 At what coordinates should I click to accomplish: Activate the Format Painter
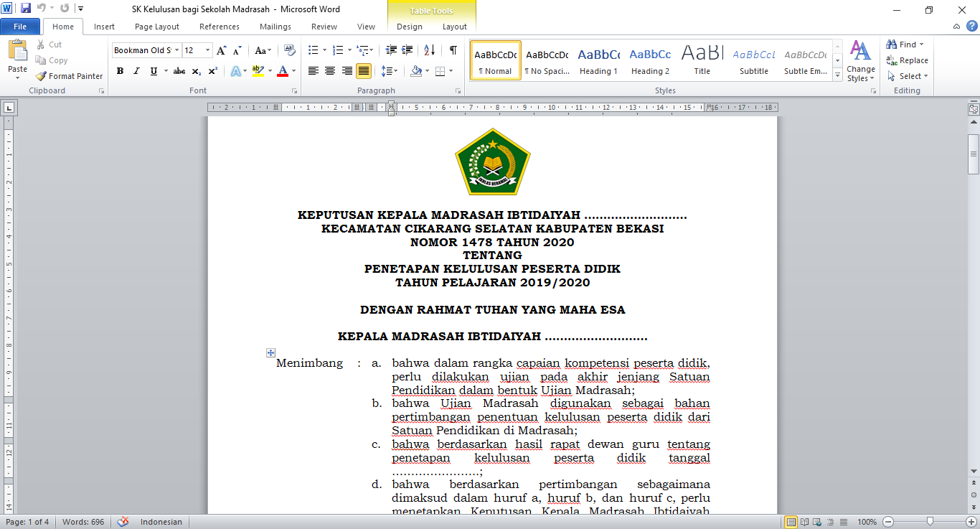click(x=68, y=75)
